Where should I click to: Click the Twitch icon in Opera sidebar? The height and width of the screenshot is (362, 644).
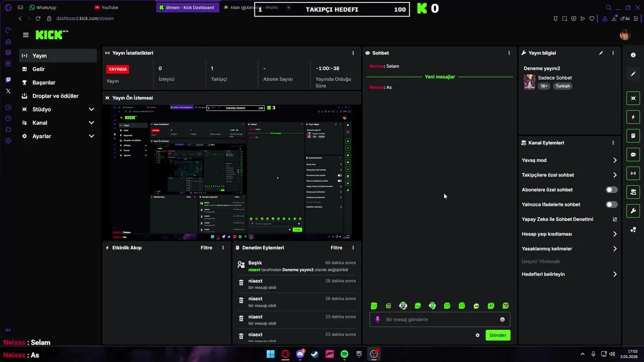8,80
